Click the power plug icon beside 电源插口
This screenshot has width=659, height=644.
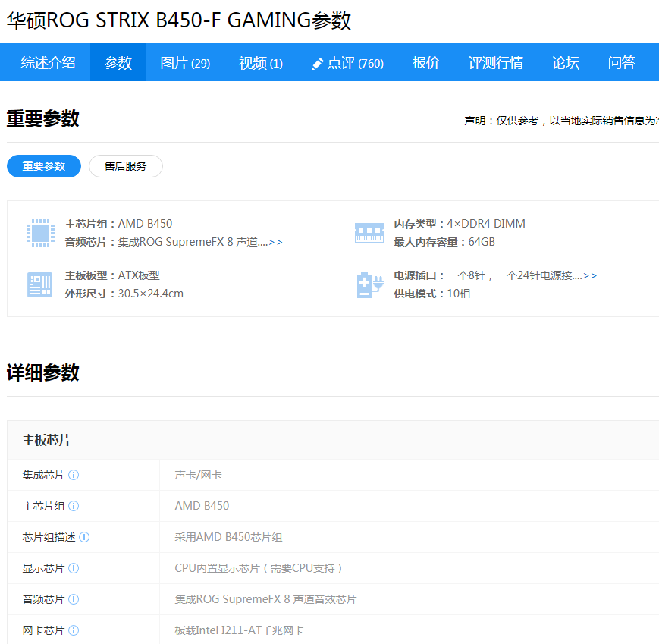(x=370, y=284)
